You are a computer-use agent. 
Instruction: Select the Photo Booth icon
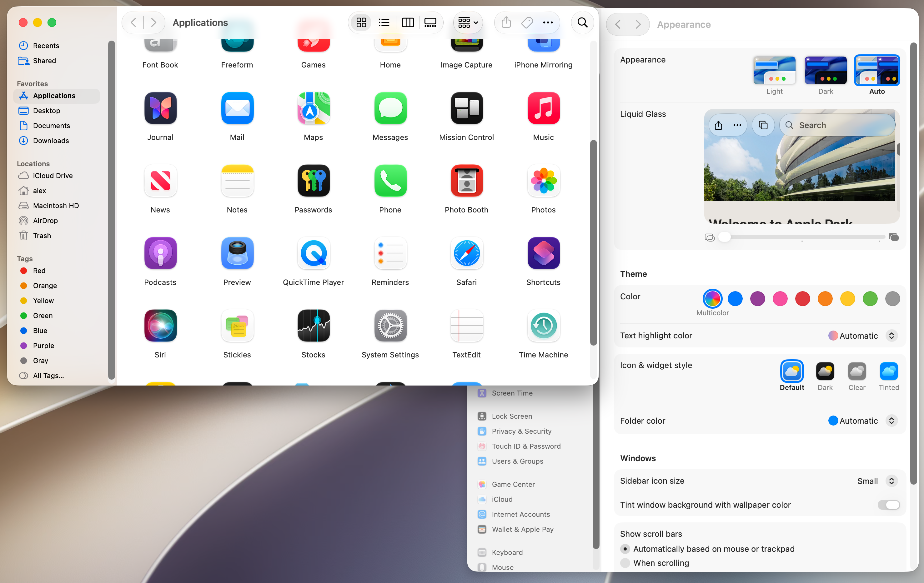(x=467, y=181)
